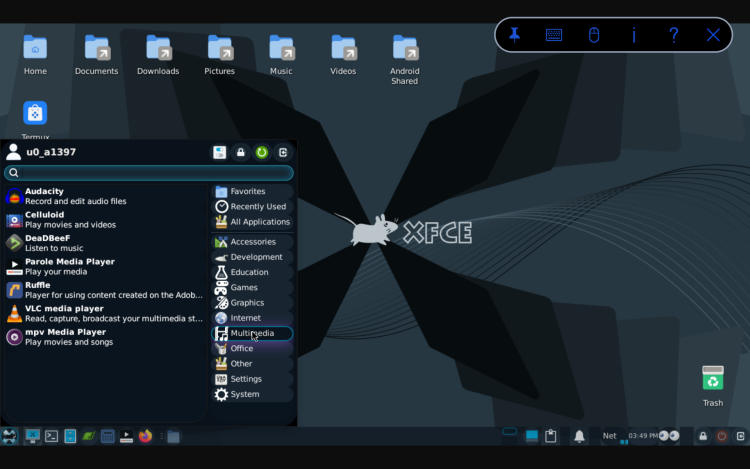
Task: Click the Whisker menu panel button
Action: click(x=10, y=436)
